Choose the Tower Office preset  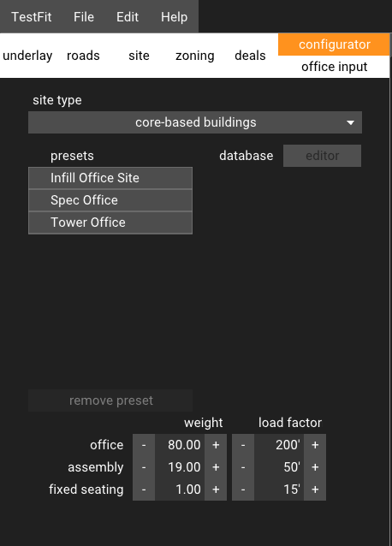coord(110,223)
